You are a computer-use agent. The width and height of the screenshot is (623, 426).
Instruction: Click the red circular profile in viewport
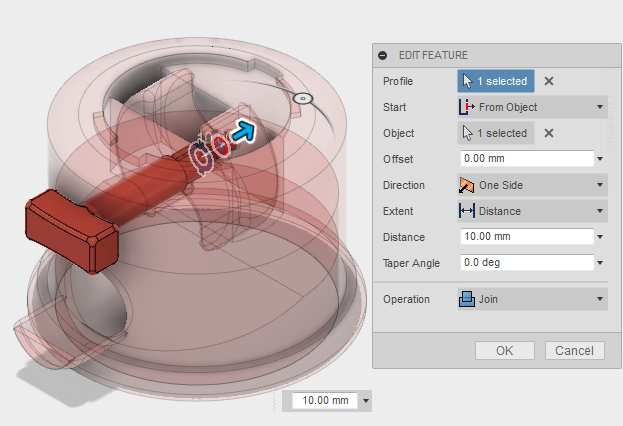[220, 145]
